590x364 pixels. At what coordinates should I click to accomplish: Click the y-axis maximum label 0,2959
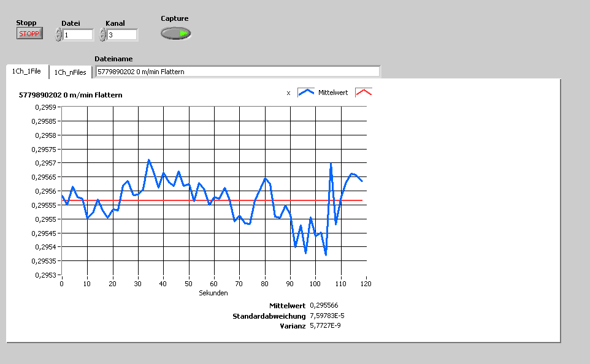(x=45, y=108)
